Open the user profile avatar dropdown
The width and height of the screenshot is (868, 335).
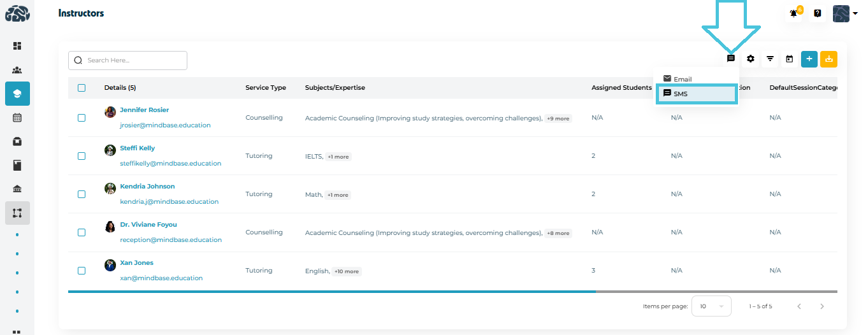click(846, 13)
